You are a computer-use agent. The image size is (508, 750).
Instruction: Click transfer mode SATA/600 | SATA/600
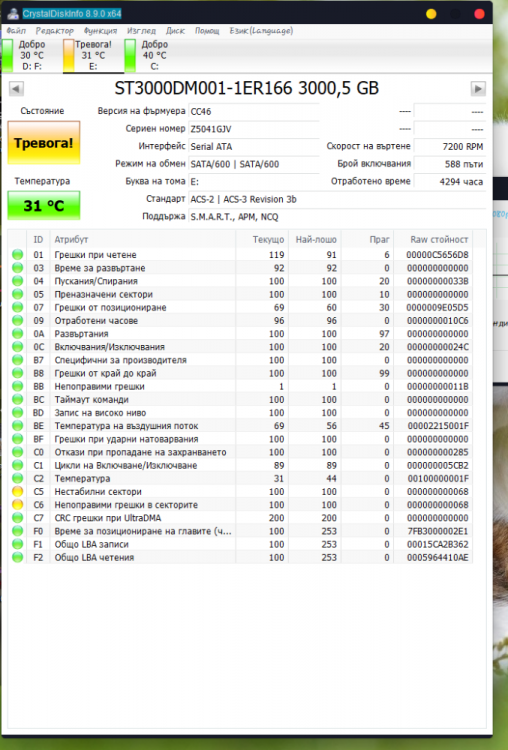coord(254,164)
